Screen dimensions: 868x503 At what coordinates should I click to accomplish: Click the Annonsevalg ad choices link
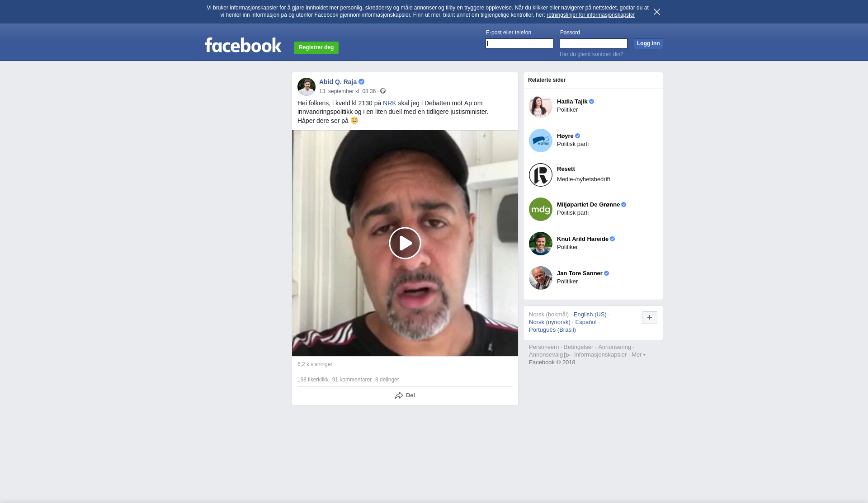(x=549, y=355)
